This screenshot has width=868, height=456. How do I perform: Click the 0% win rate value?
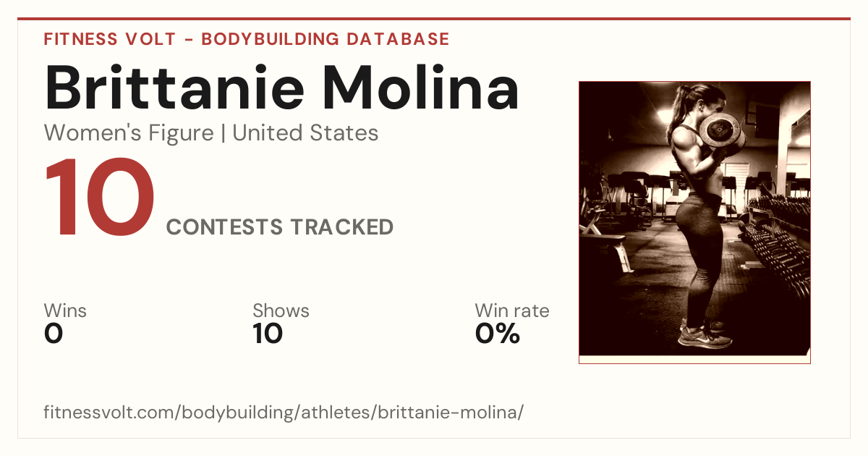[498, 334]
